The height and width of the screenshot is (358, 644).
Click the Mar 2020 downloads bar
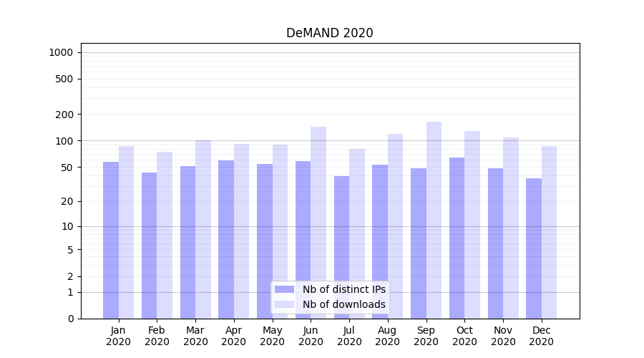[203, 229]
